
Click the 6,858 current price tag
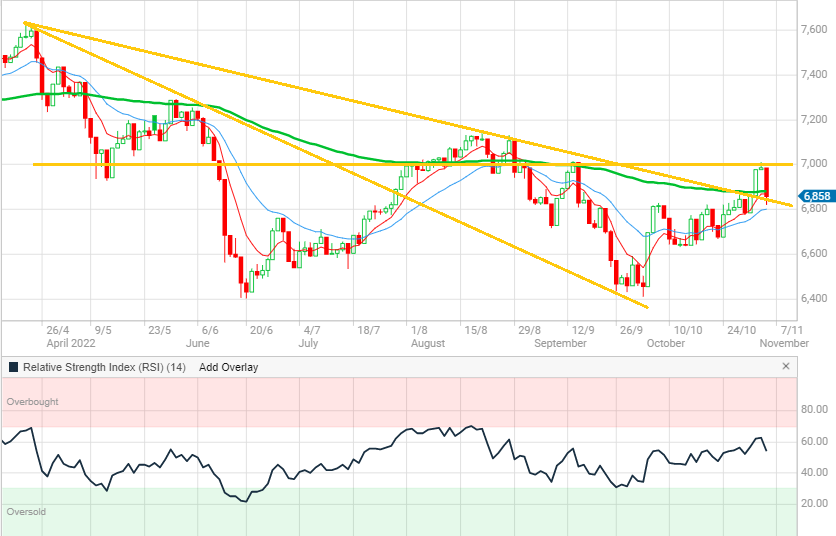[814, 196]
